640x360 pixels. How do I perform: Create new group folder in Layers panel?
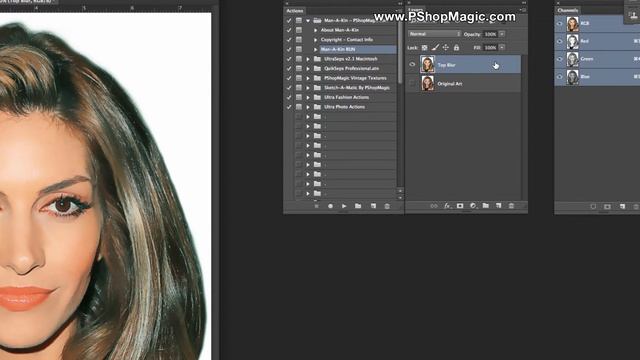485,206
